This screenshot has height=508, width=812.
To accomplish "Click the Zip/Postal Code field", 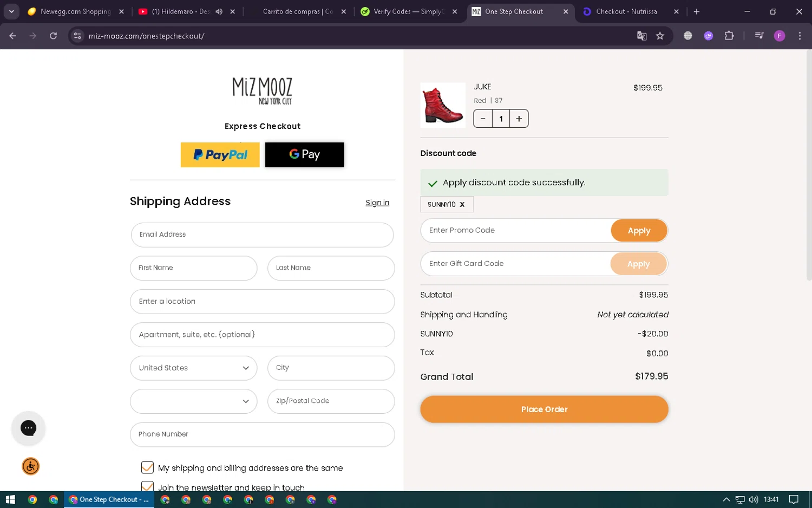I will click(x=331, y=401).
